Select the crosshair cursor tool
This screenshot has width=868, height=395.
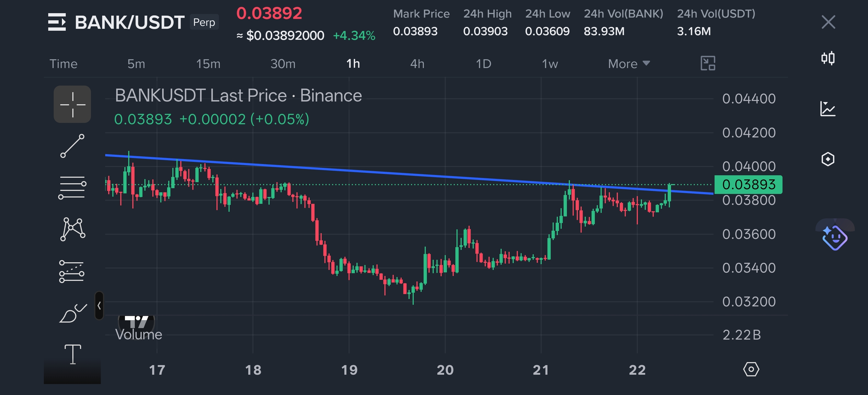point(72,104)
